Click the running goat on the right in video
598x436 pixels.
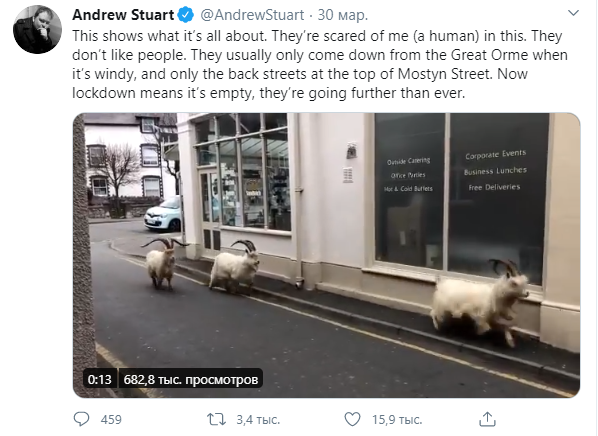[x=480, y=301]
